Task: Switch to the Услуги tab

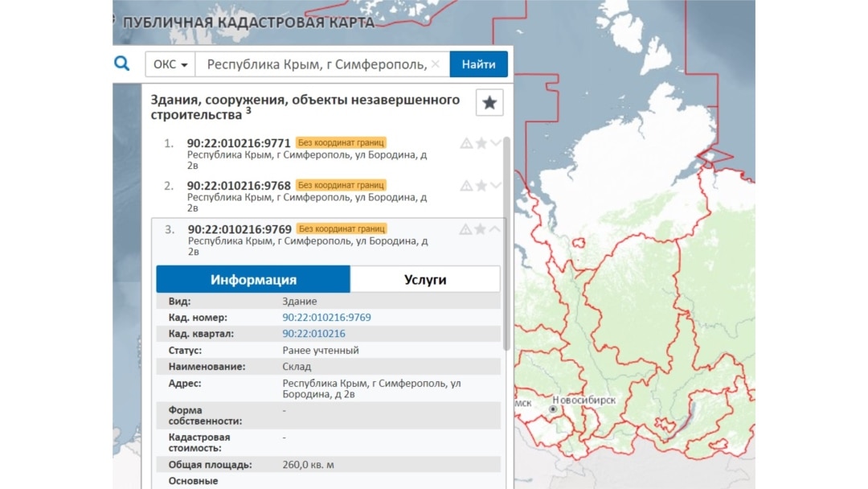Action: pos(425,280)
